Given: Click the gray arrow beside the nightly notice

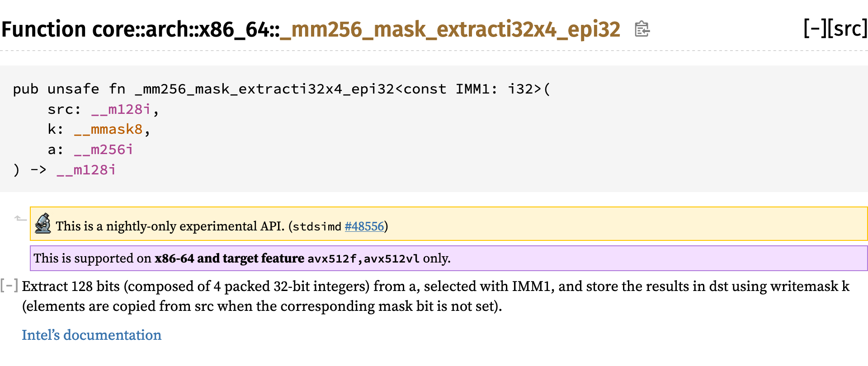Looking at the screenshot, I should pyautogui.click(x=20, y=219).
